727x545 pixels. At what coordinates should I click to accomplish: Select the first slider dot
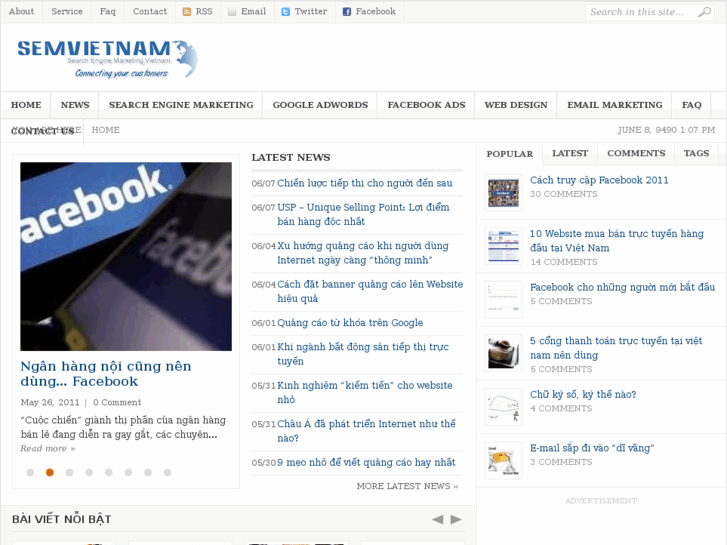click(x=30, y=472)
